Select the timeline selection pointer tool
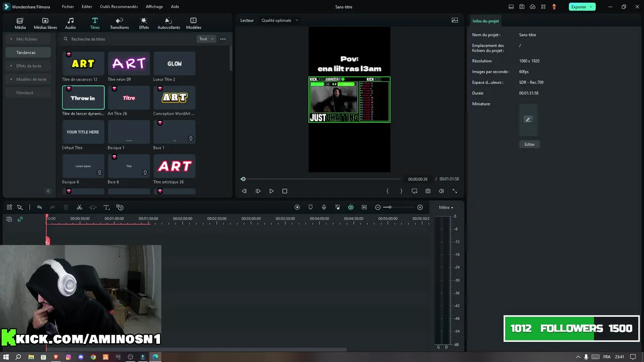The image size is (644, 362). tap(20, 207)
